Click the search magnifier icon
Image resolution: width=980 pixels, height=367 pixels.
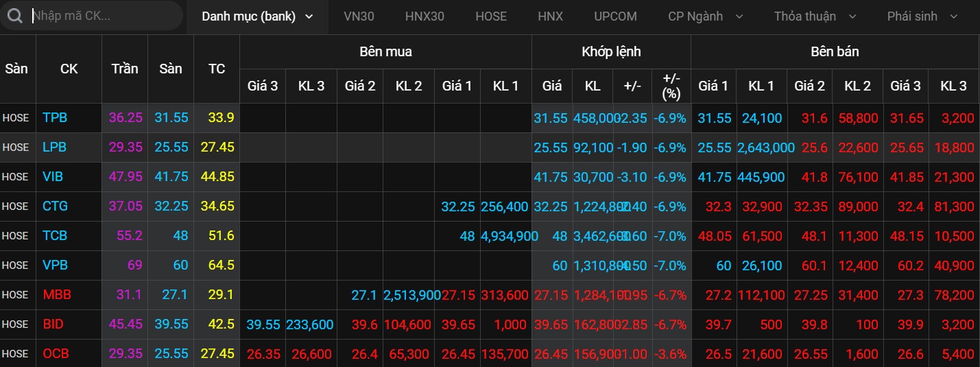tap(15, 16)
